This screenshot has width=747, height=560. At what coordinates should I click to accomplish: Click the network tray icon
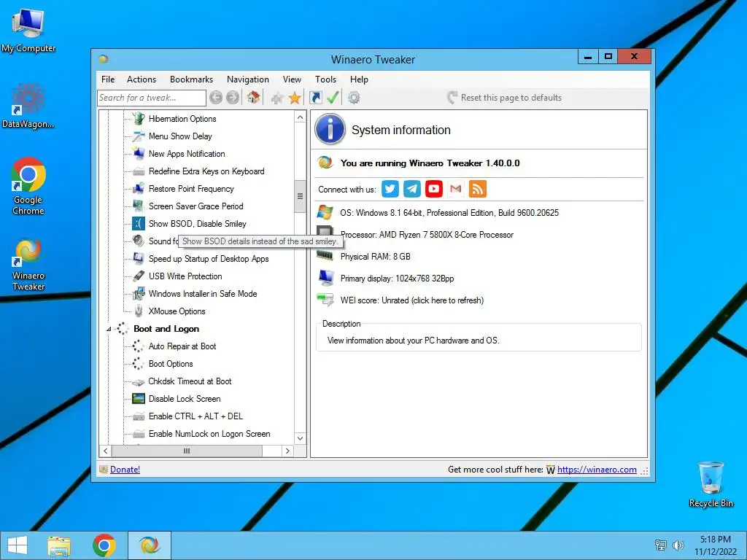click(x=661, y=545)
